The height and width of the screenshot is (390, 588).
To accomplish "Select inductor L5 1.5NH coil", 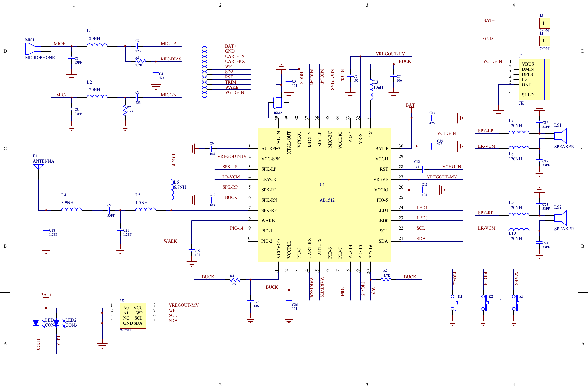I will click(146, 209).
